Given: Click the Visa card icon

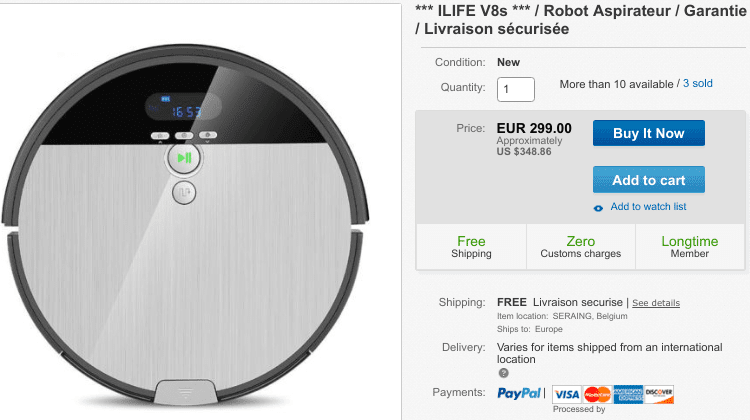Looking at the screenshot, I should click(x=567, y=394).
